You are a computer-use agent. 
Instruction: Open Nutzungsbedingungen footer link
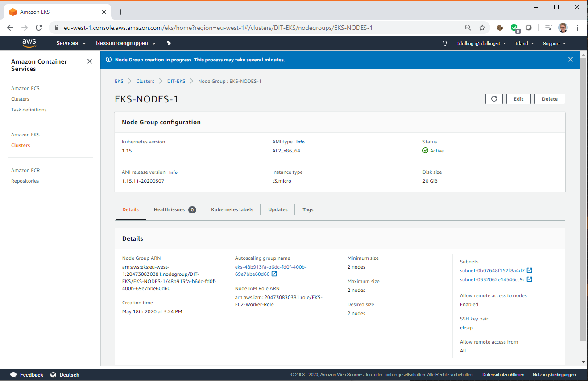tap(554, 375)
